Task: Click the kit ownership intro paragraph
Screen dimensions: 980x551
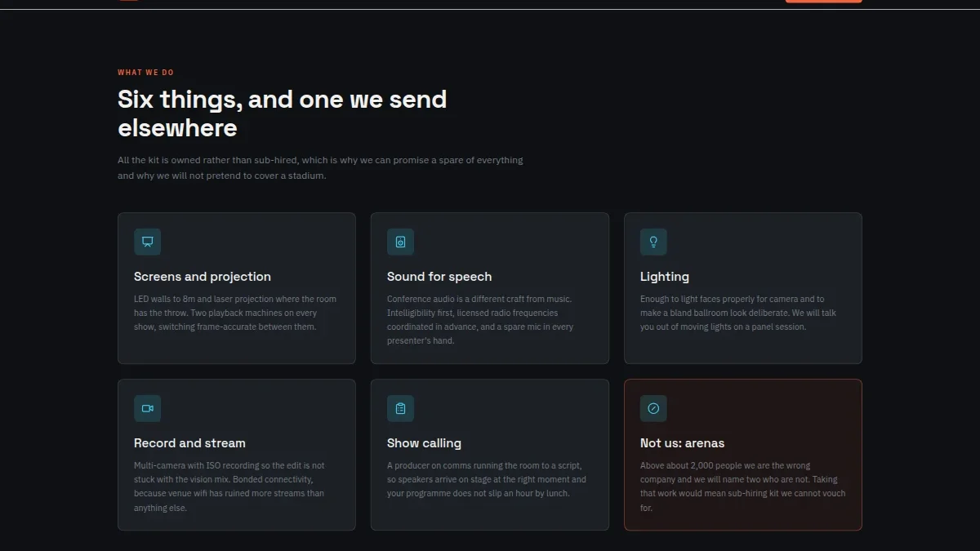Action: [320, 167]
